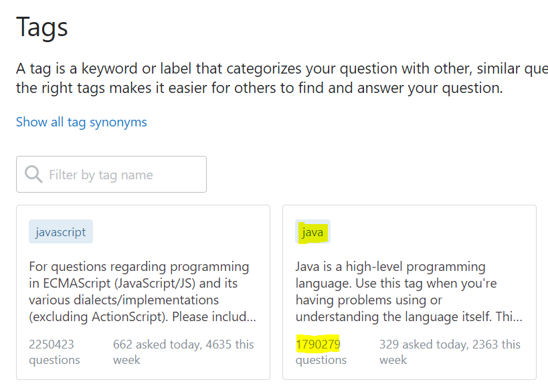Open the javascript tag page
This screenshot has height=392, width=548.
[60, 231]
